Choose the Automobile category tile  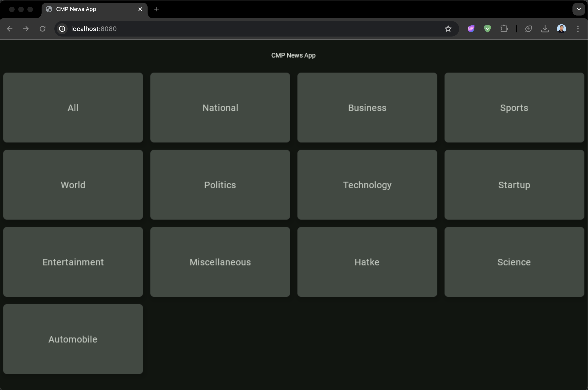coord(73,339)
